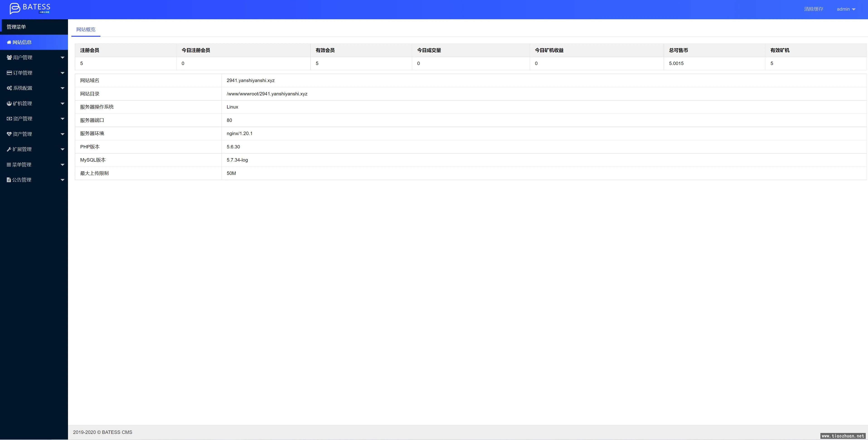The width and height of the screenshot is (868, 440).
Task: Expand the 矿机管理 menu arrow
Action: coord(62,104)
